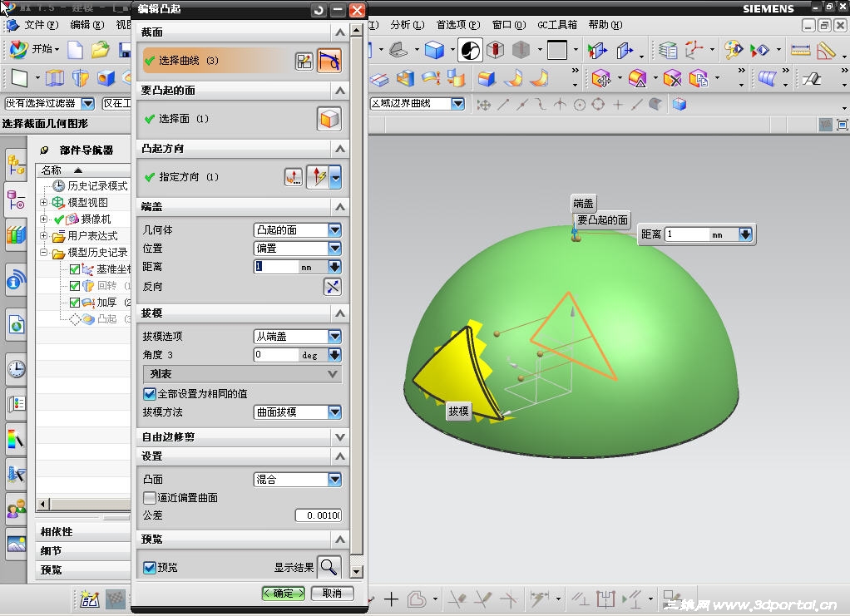Open the part navigator sidebar icon
Screen dimensions: 850x616
(17, 200)
